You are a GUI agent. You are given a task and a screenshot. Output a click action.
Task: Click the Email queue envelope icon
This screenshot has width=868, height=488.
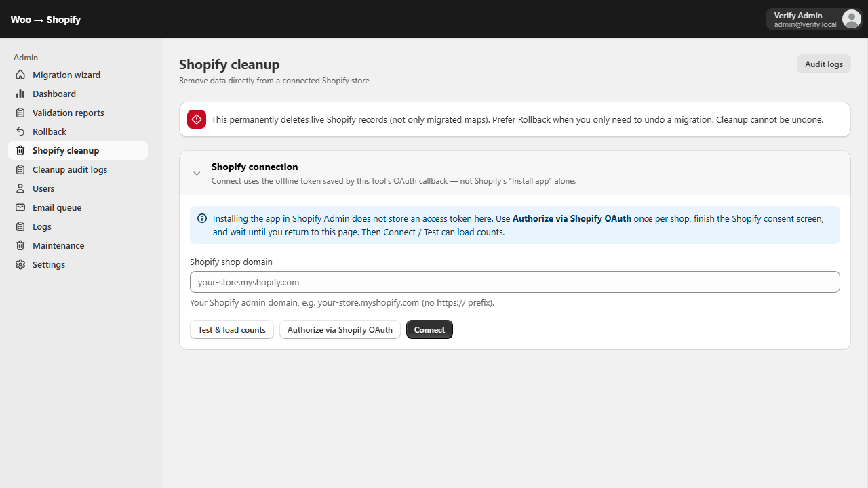click(x=20, y=207)
